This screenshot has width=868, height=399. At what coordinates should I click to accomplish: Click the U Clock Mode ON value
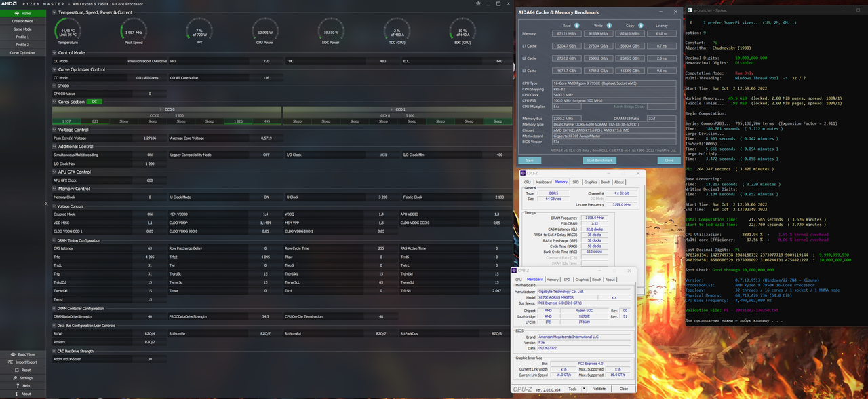click(x=266, y=197)
